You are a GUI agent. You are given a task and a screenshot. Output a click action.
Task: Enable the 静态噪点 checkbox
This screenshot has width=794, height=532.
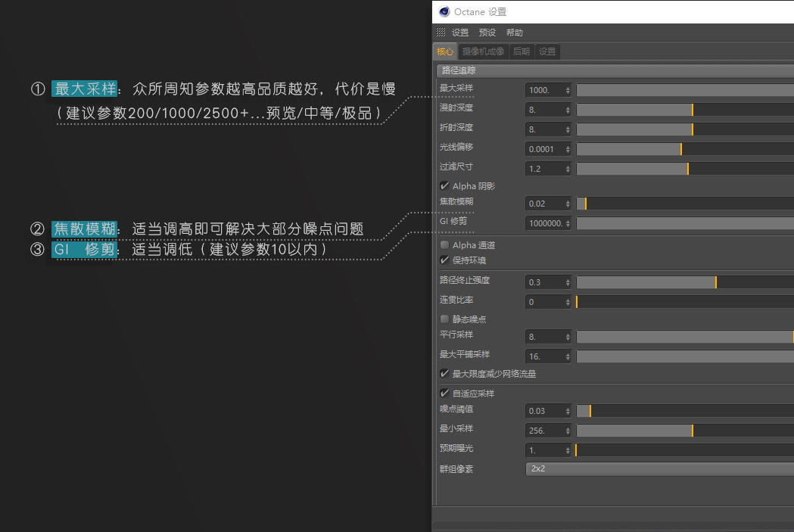444,319
